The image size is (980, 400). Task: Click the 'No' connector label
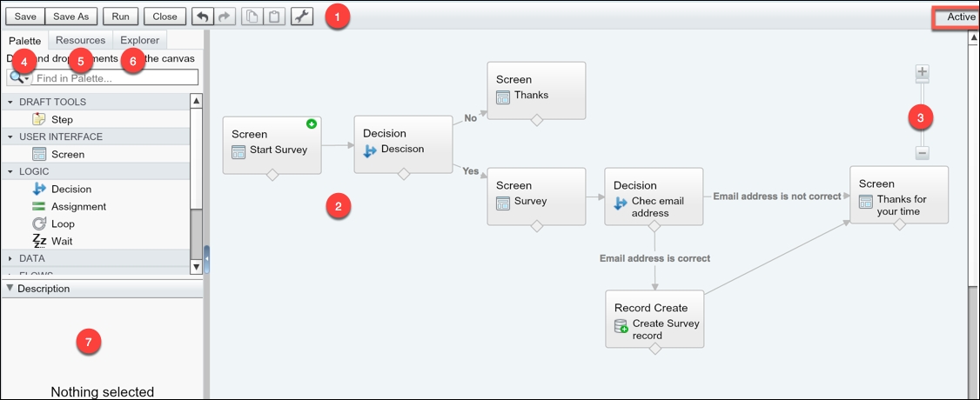point(470,117)
